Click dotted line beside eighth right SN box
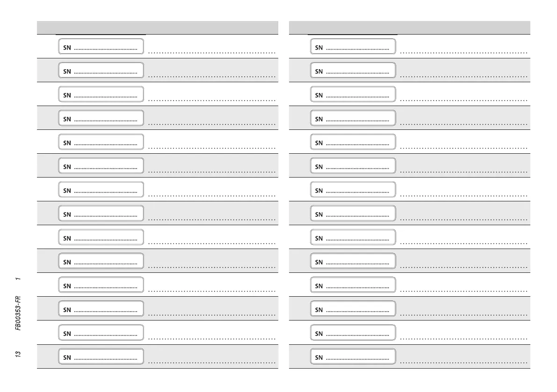The width and height of the screenshot is (557, 392). 464,220
